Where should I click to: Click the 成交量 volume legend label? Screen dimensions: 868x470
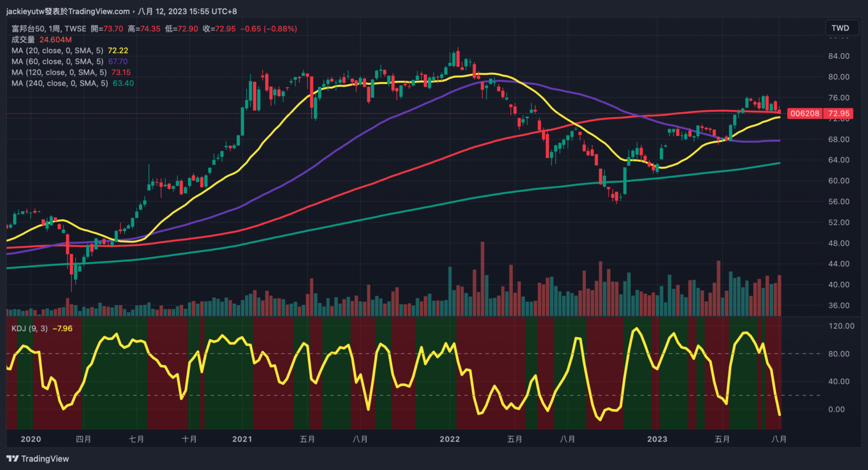click(x=23, y=40)
